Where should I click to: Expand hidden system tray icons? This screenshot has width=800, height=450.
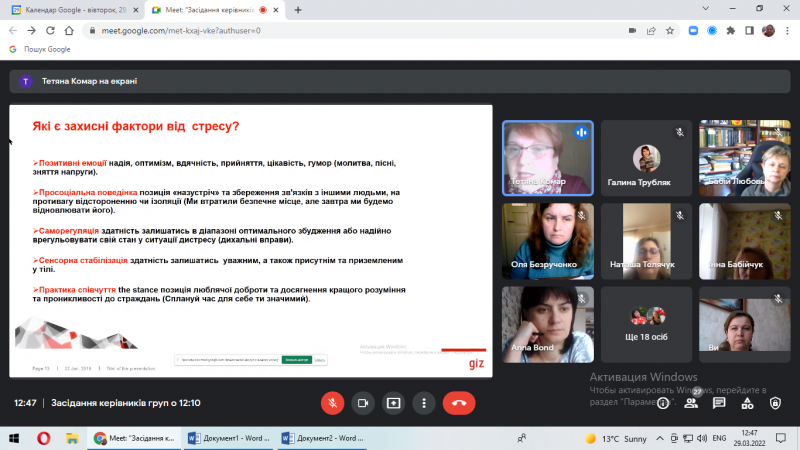click(660, 438)
